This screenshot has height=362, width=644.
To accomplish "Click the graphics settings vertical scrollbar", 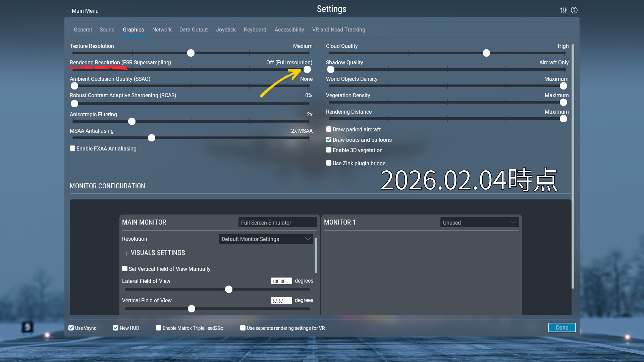I will coord(573,166).
